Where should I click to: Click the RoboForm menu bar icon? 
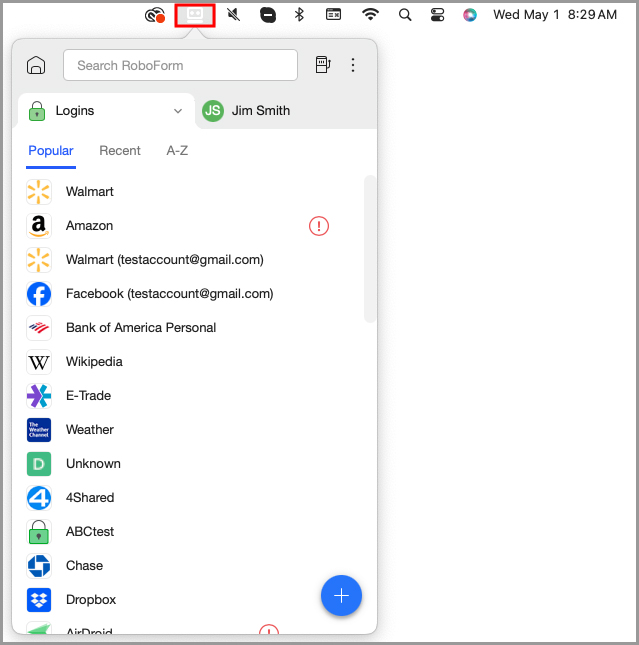195,15
